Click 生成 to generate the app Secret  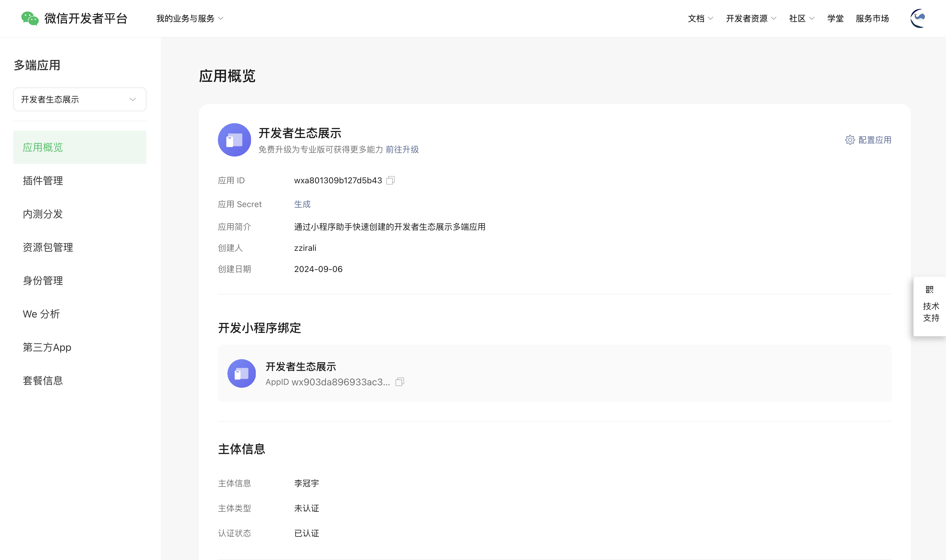tap(302, 204)
